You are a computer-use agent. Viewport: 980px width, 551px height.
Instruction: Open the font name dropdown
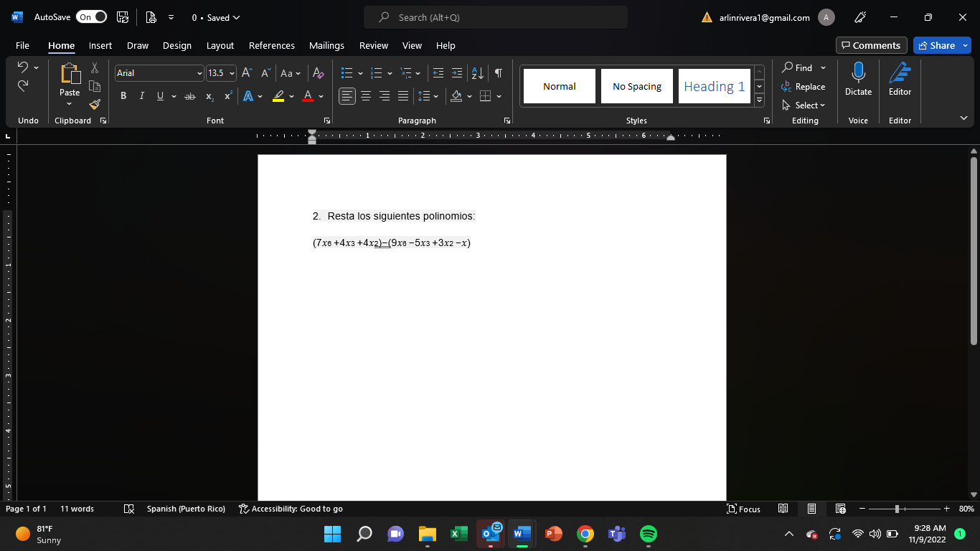coord(199,72)
